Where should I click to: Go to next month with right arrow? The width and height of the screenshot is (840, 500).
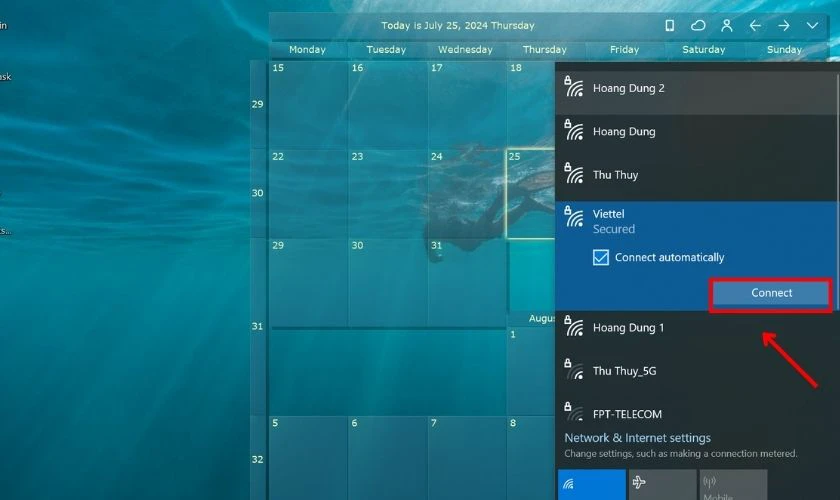click(x=784, y=25)
